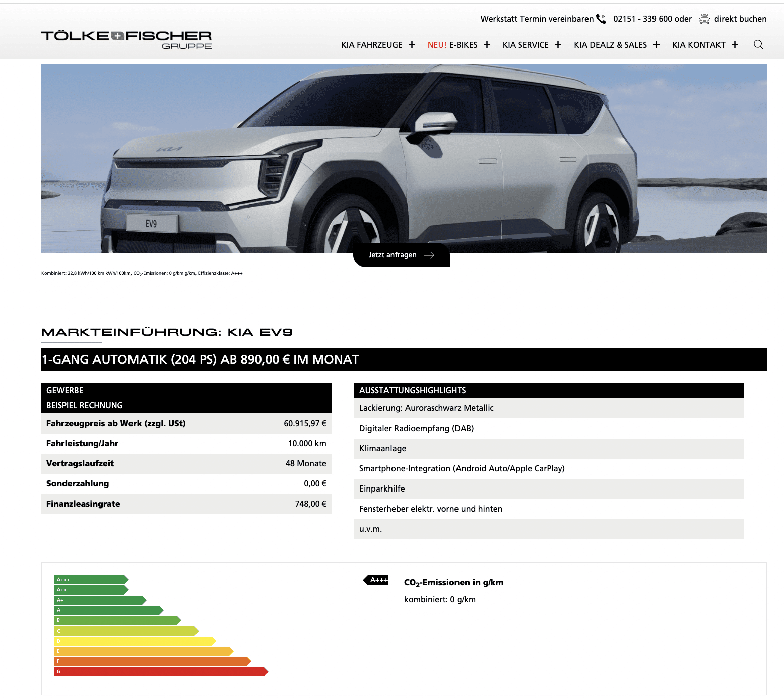The width and height of the screenshot is (784, 698).
Task: Click the 60.915,97 € price value
Action: click(305, 423)
